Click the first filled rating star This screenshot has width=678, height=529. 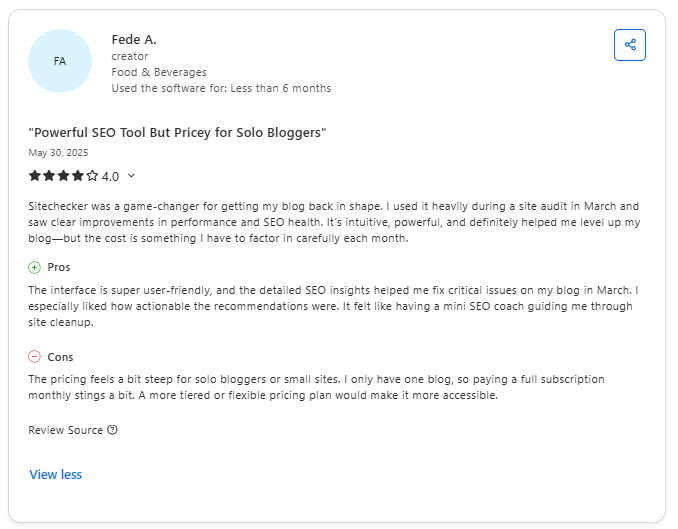(x=35, y=176)
